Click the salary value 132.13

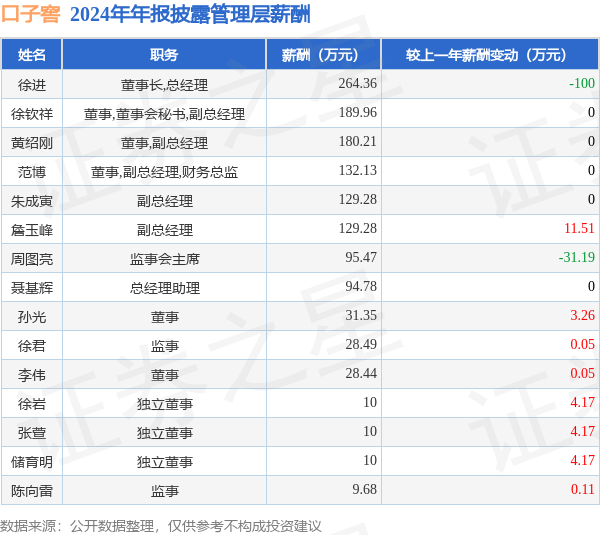pos(357,171)
